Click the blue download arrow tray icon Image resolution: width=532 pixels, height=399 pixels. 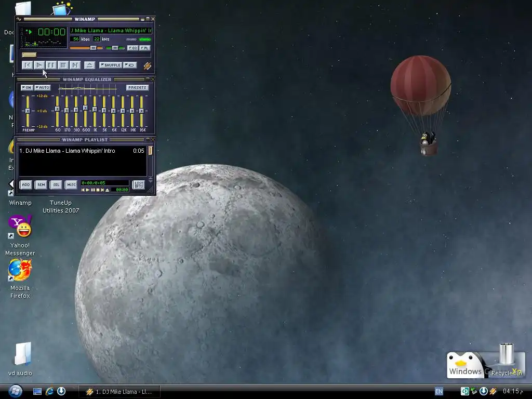484,392
